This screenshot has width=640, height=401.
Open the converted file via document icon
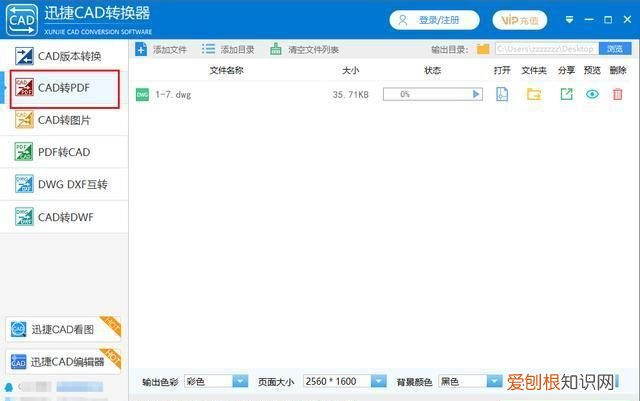tap(502, 94)
